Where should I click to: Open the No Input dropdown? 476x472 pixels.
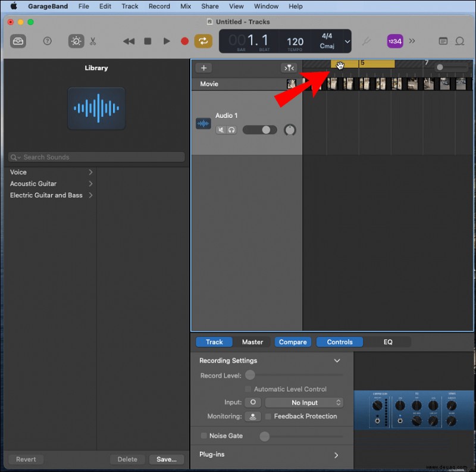(x=304, y=402)
